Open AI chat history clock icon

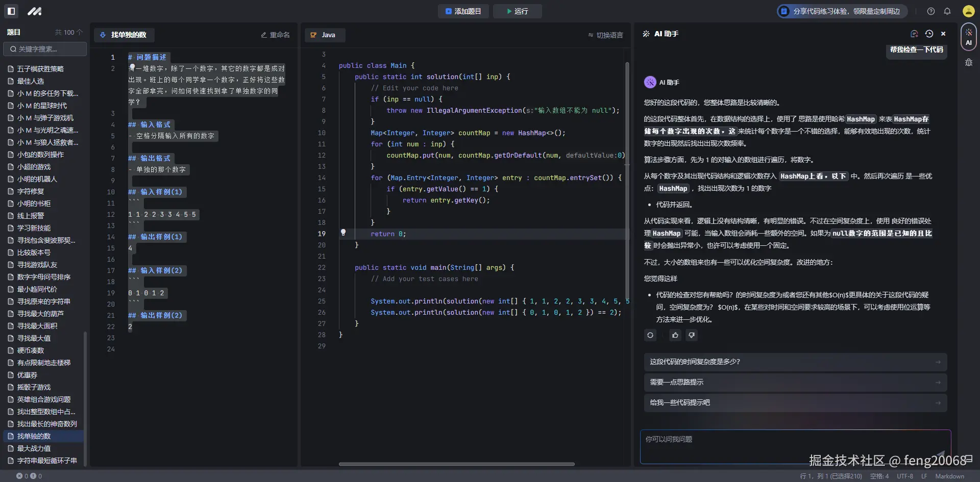(x=929, y=34)
